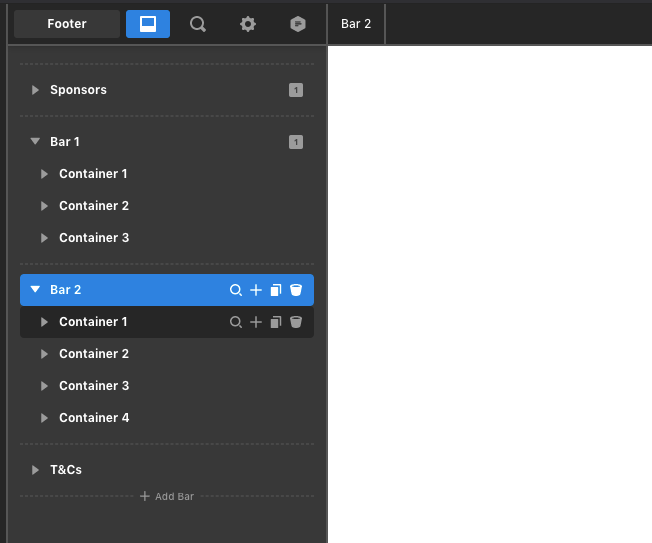This screenshot has width=652, height=543.
Task: Open the search inspector icon in toolbar
Action: coord(198,24)
